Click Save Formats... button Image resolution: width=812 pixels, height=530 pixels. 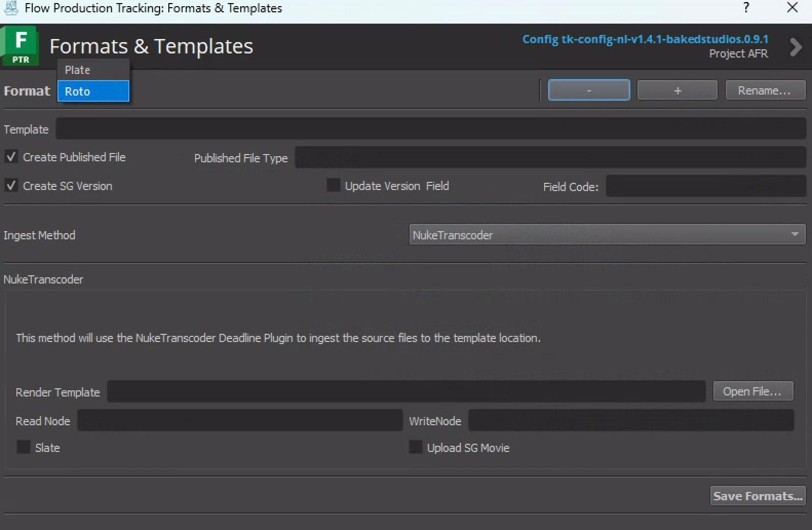pos(757,496)
